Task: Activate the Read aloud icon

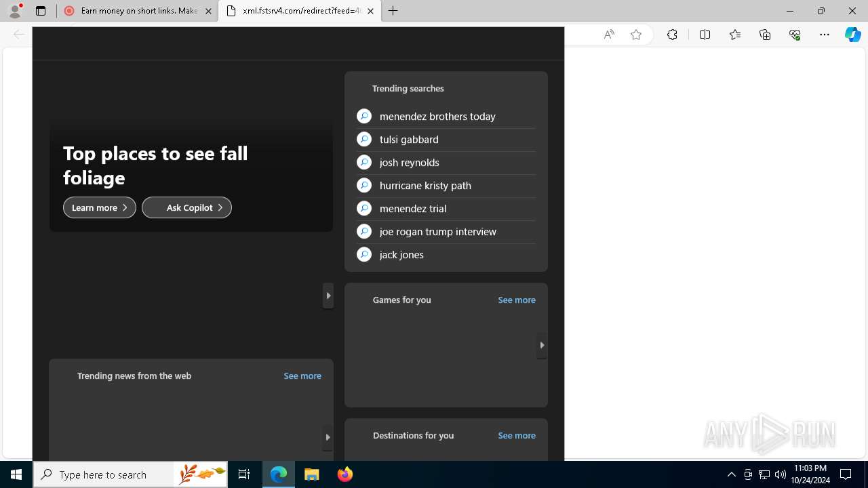Action: pos(609,35)
